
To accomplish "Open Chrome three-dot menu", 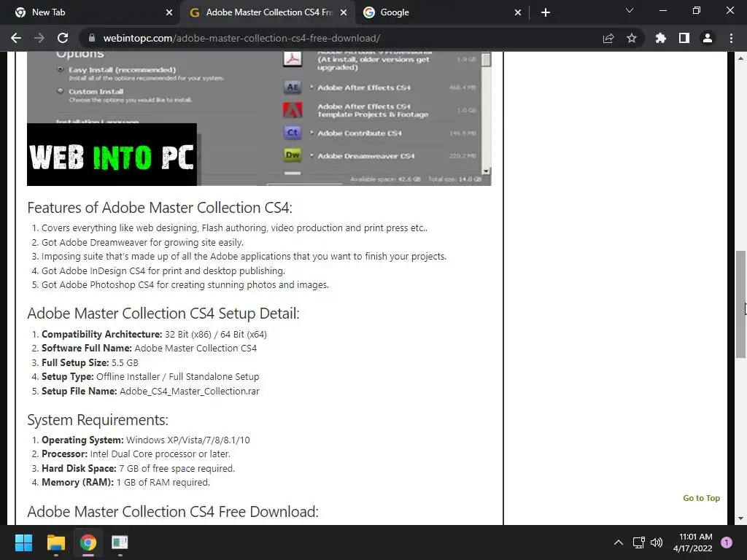I will [x=731, y=38].
